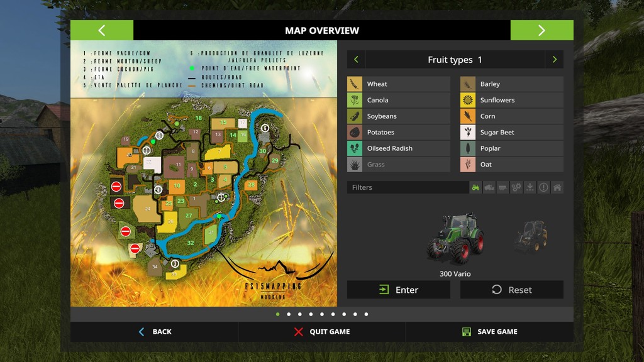This screenshot has height=362, width=644.
Task: Toggle Wheat fruit type on map
Action: [399, 84]
